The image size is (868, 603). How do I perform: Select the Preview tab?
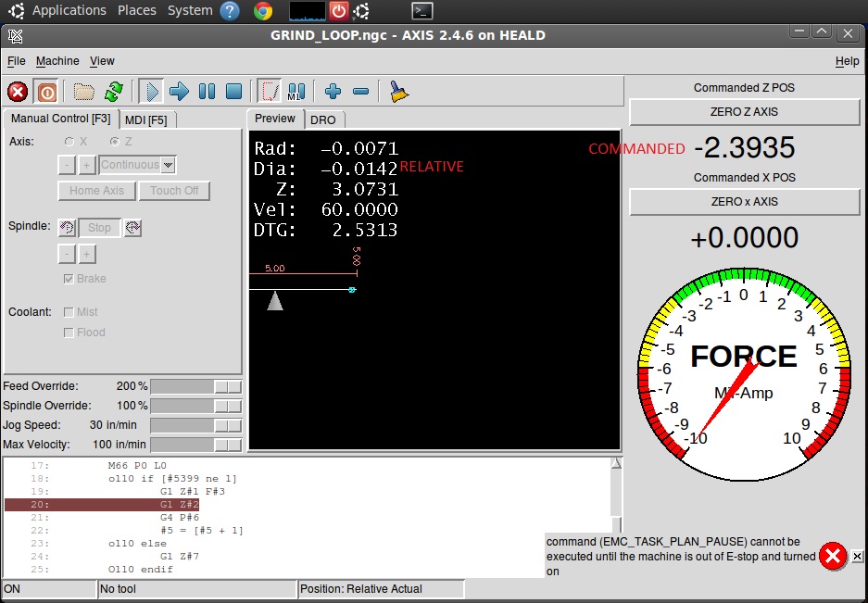pos(275,119)
